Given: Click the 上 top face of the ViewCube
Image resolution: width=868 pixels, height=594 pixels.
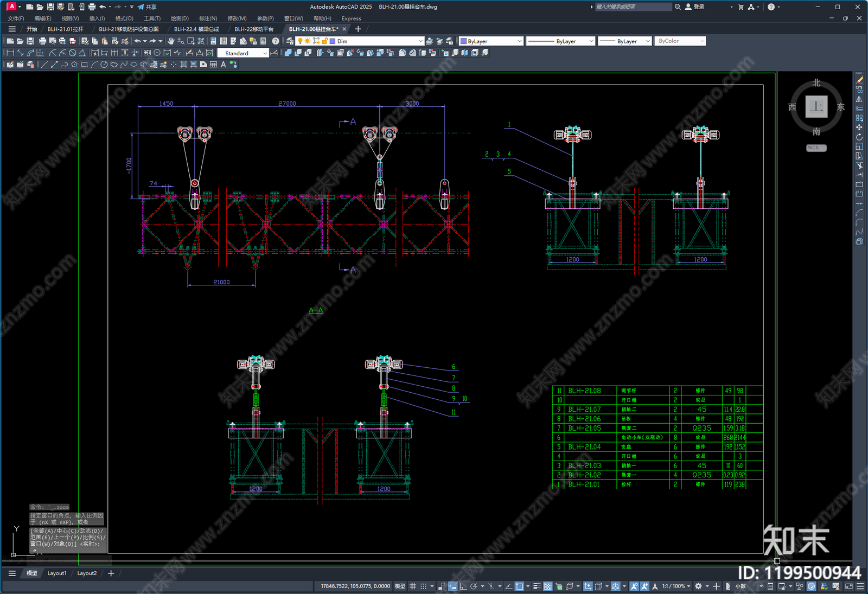Looking at the screenshot, I should 816,106.
